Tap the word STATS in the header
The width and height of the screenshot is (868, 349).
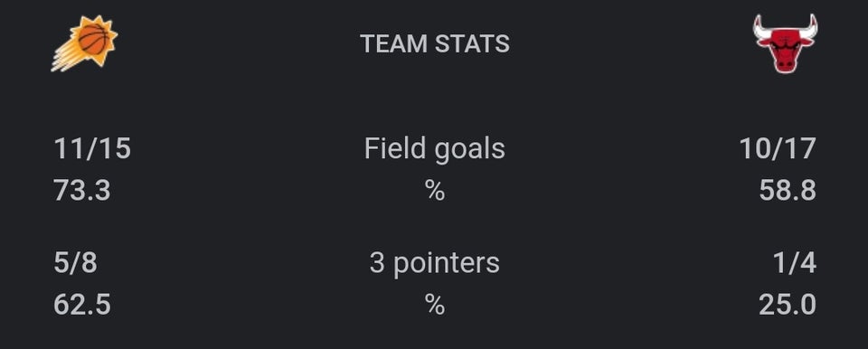[472, 44]
